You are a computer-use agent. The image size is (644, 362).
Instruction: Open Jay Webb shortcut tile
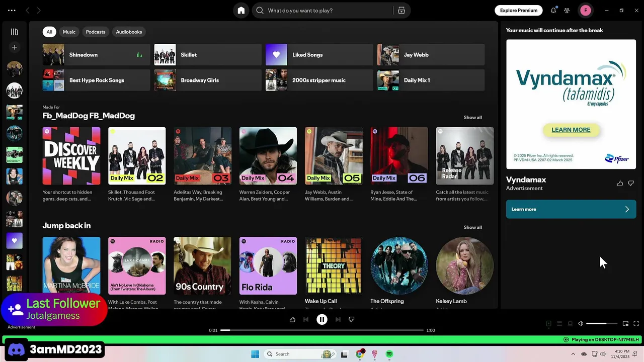pos(431,55)
